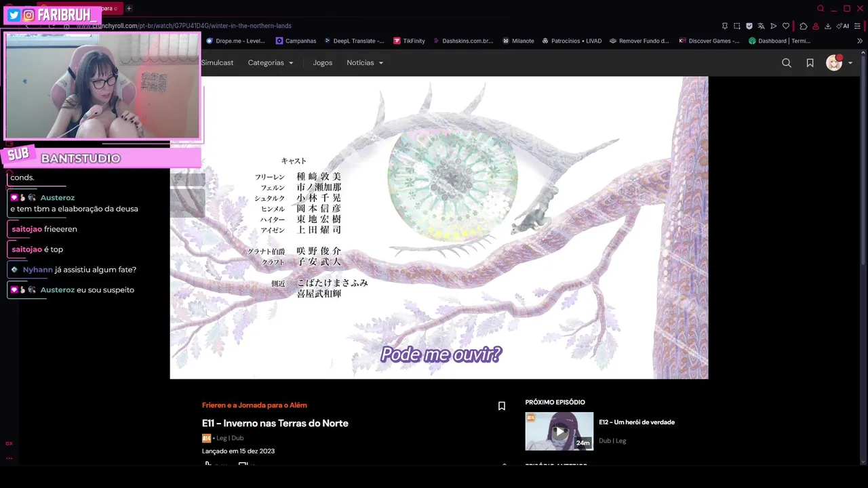Open the Jogos section
Image resolution: width=868 pixels, height=488 pixels.
(x=323, y=62)
